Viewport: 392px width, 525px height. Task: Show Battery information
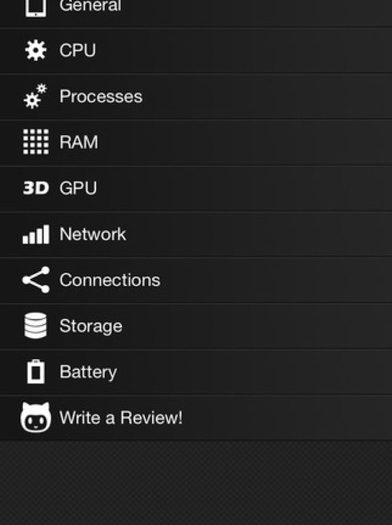pos(196,372)
